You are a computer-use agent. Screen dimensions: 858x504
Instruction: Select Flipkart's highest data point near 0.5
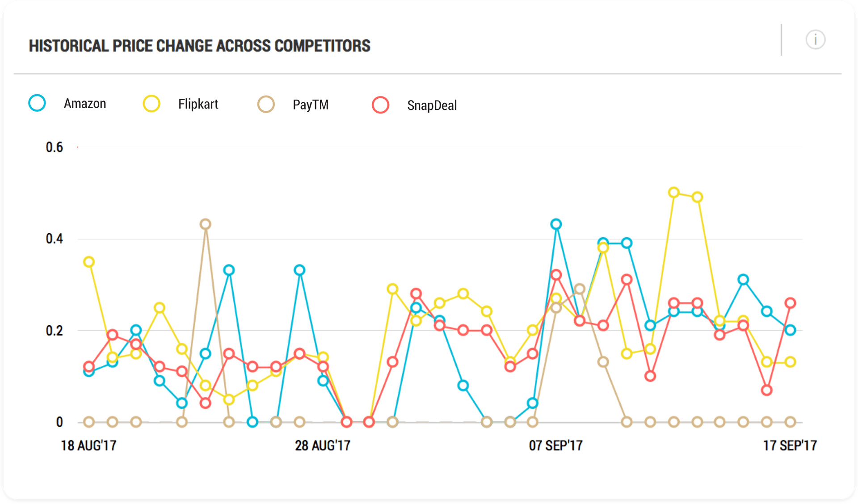coord(673,193)
